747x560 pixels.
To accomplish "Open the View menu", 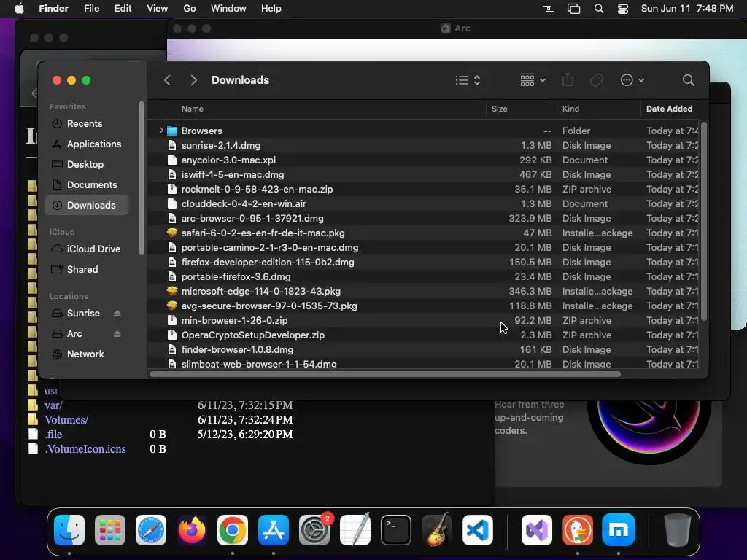I will point(158,9).
